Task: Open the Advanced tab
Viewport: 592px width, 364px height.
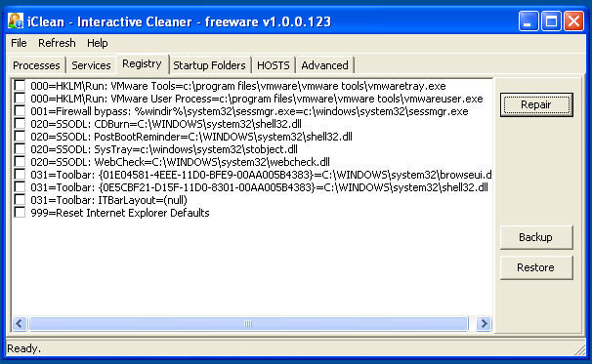Action: tap(324, 65)
